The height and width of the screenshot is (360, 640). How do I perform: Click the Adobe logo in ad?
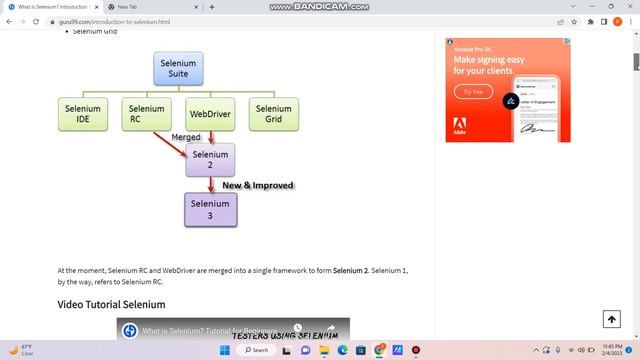click(460, 125)
